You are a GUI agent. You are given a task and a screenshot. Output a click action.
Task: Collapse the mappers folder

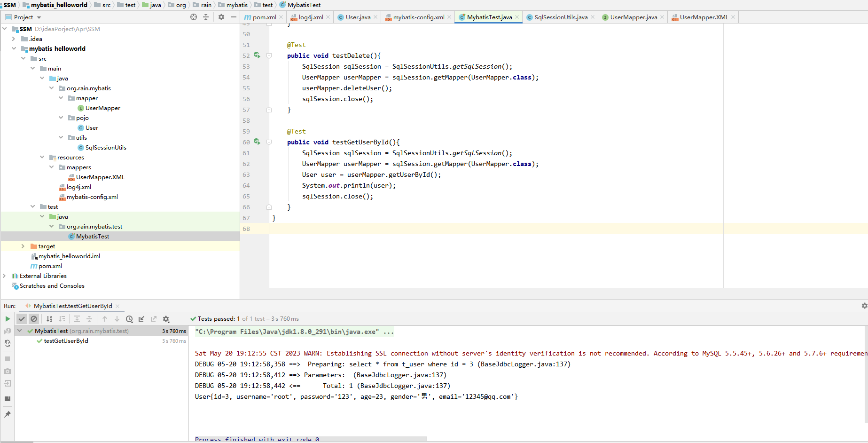(x=51, y=167)
